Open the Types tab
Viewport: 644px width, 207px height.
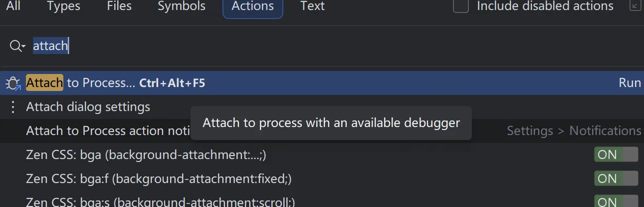point(63,6)
